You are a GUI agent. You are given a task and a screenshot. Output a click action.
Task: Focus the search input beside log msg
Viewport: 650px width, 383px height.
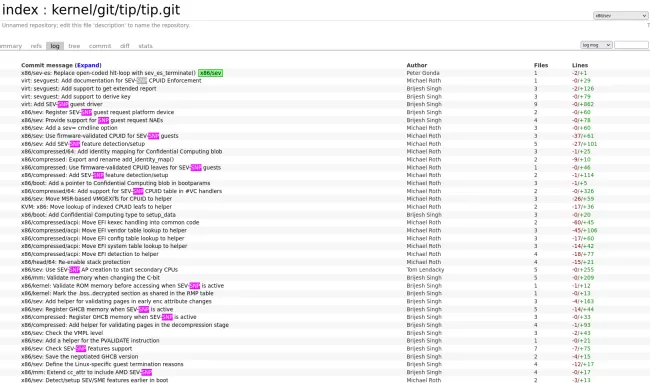click(x=631, y=45)
